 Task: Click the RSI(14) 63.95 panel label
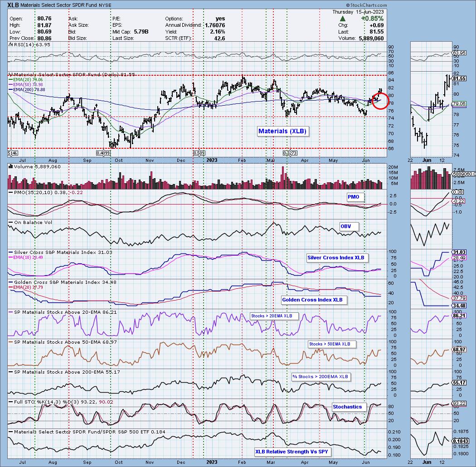tap(30, 44)
